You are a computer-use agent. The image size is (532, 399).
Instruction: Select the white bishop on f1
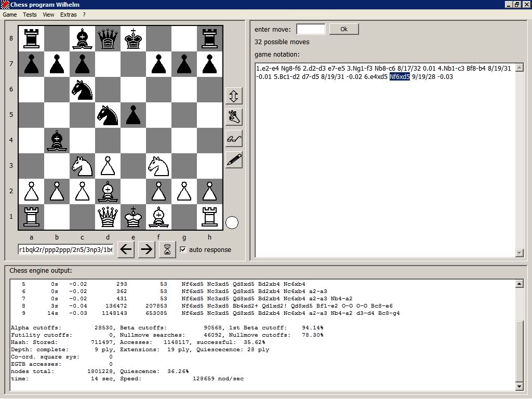tap(159, 217)
